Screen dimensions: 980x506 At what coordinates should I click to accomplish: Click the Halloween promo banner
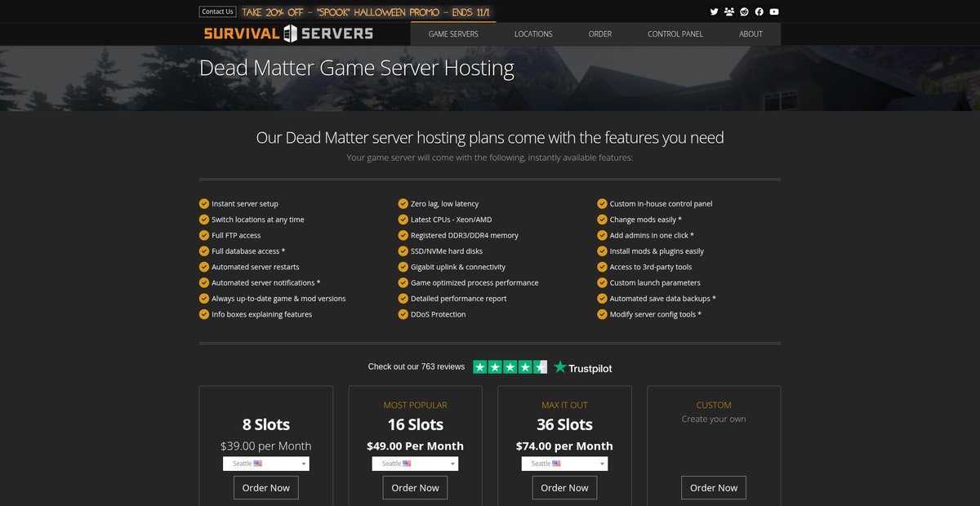coord(367,11)
